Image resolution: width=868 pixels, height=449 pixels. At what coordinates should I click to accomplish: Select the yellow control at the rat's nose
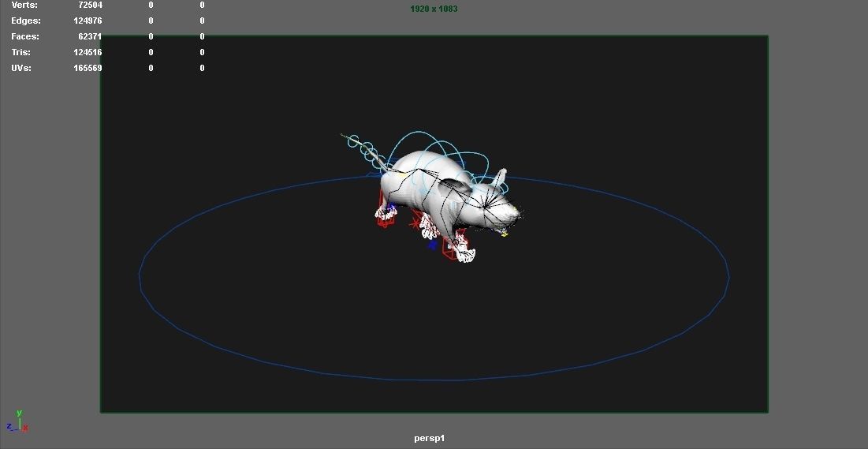pos(504,234)
